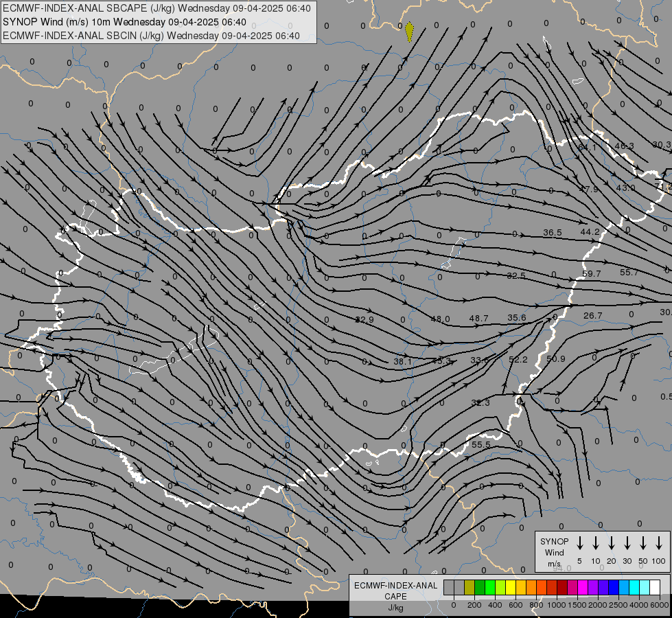The width and height of the screenshot is (672, 618).
Task: Choose the pure blue colorbar swatch
Action: click(x=614, y=587)
